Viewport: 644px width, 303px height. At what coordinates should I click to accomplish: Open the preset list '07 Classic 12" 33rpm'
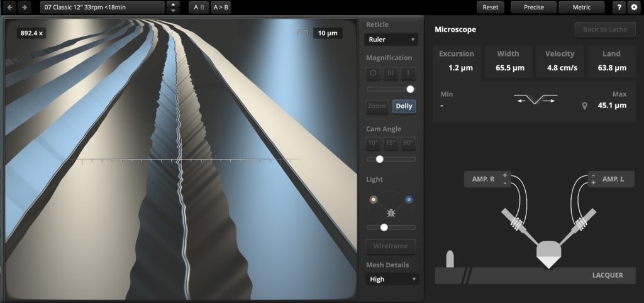(x=102, y=8)
